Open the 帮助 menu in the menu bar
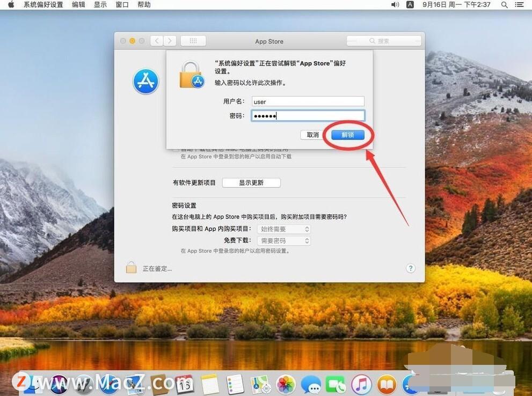 point(144,5)
